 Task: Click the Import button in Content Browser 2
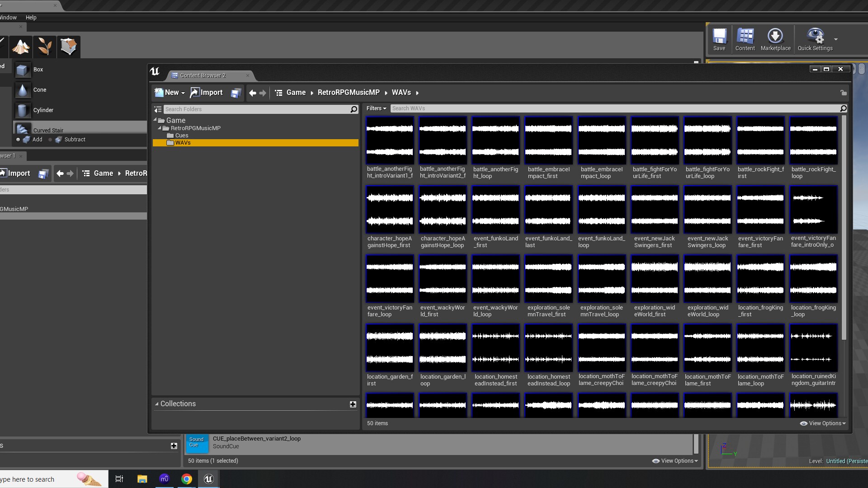coord(206,93)
